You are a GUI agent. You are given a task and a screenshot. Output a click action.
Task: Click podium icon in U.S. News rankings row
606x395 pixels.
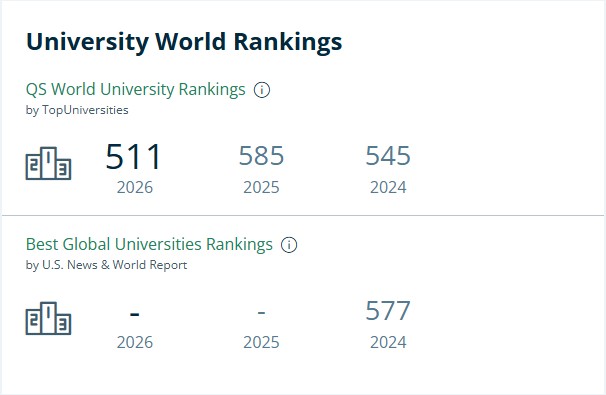tap(49, 318)
